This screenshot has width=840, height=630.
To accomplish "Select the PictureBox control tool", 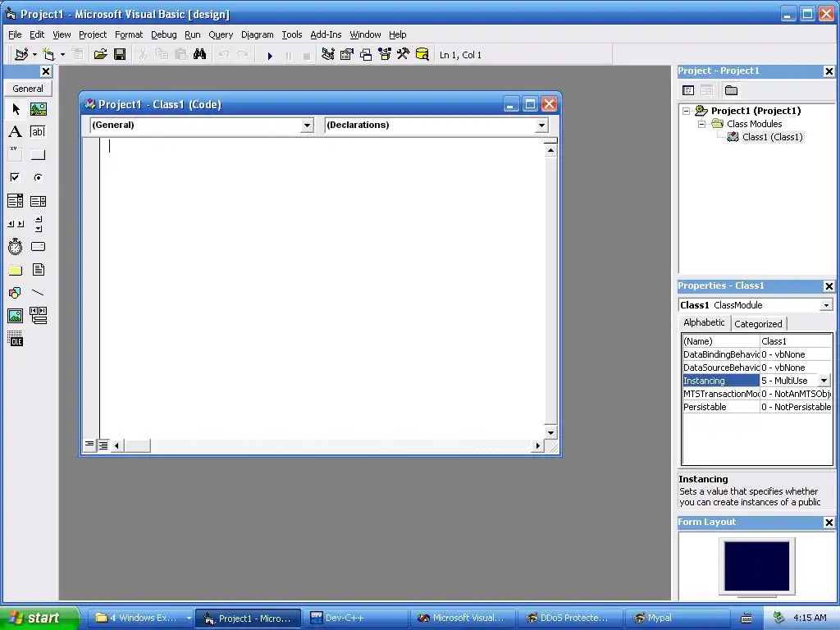I will coord(38,109).
